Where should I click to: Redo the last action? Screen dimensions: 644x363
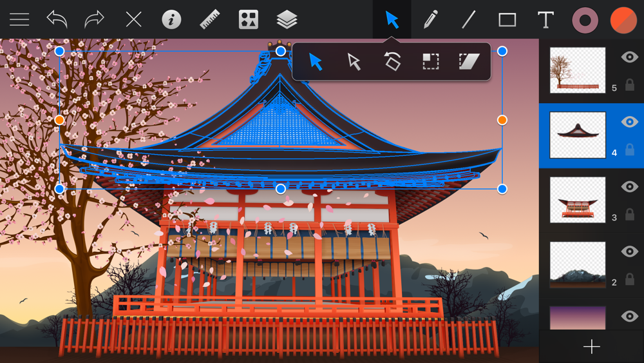[x=95, y=19]
